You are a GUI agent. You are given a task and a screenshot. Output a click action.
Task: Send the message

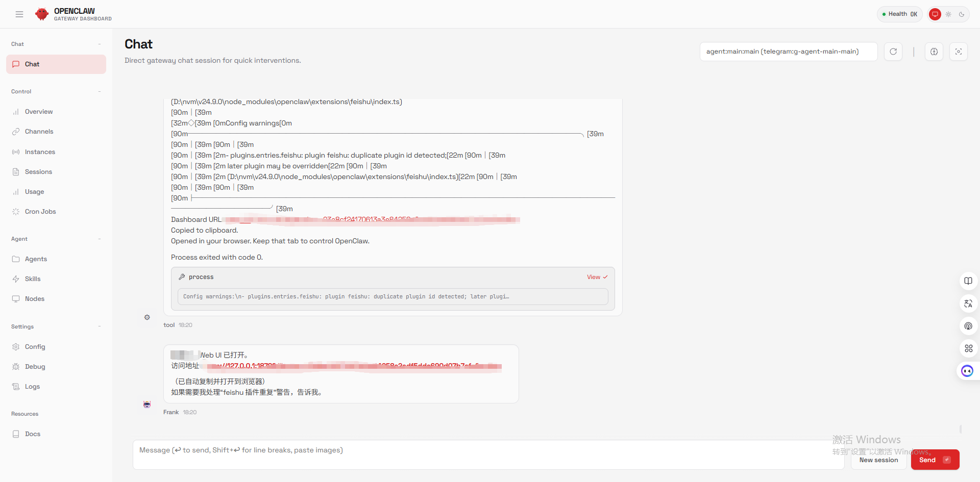click(935, 460)
